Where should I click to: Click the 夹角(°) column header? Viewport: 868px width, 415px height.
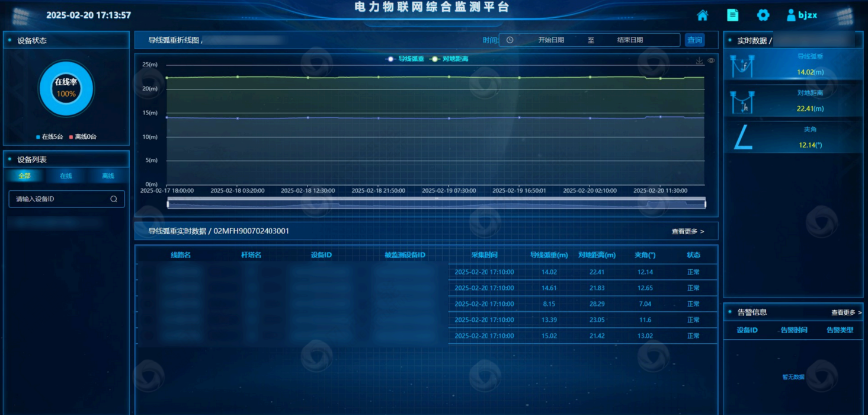[x=645, y=256]
